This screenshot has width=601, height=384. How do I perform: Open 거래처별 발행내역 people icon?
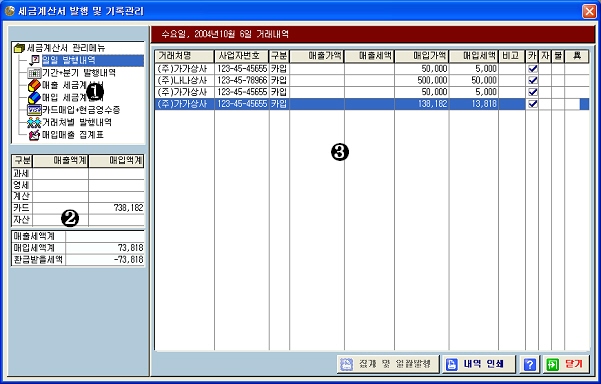[x=34, y=123]
